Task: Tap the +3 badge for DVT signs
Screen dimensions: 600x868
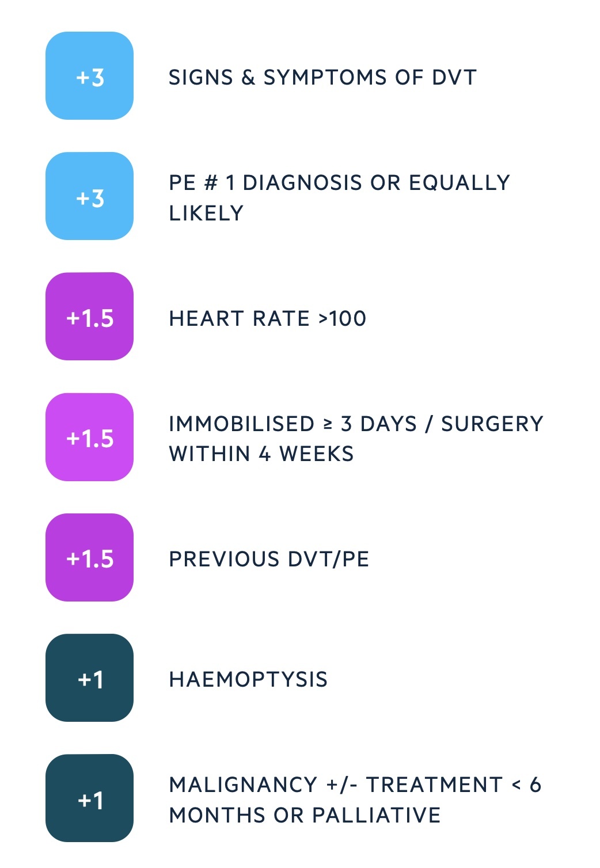Action: (89, 76)
